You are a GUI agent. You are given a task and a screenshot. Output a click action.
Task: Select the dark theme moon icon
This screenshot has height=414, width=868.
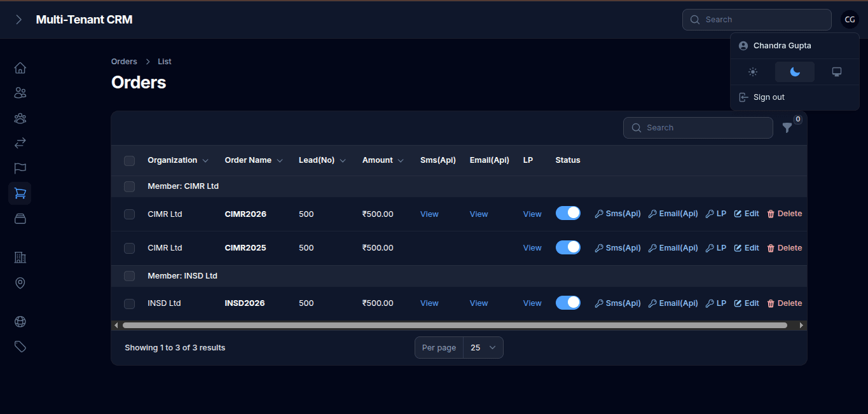(x=795, y=72)
